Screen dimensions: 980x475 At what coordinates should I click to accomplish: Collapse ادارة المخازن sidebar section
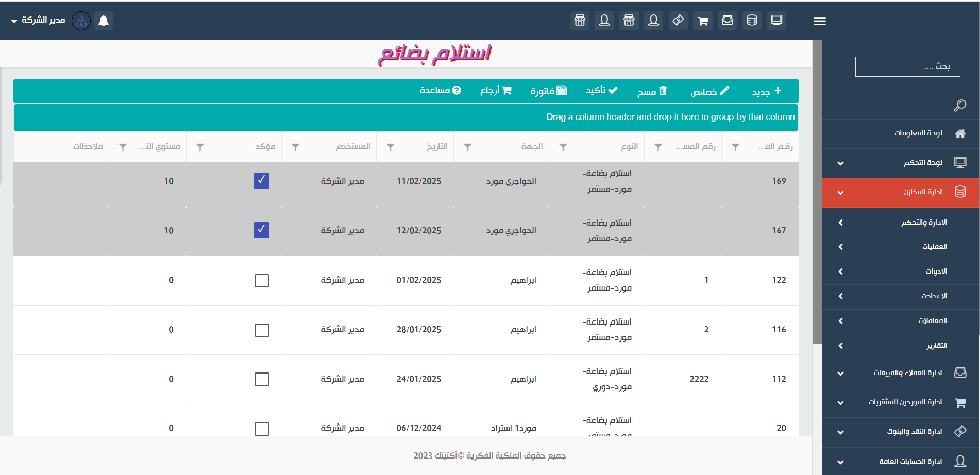point(901,193)
